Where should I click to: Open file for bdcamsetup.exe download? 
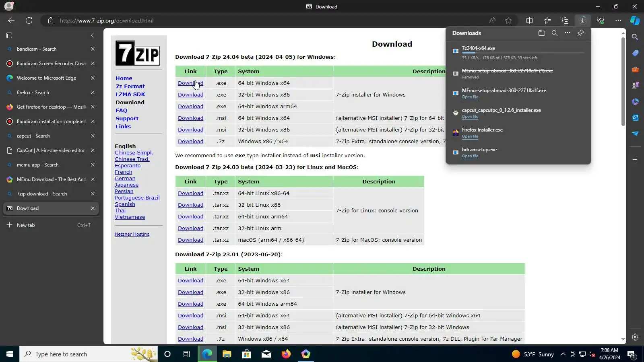(470, 156)
